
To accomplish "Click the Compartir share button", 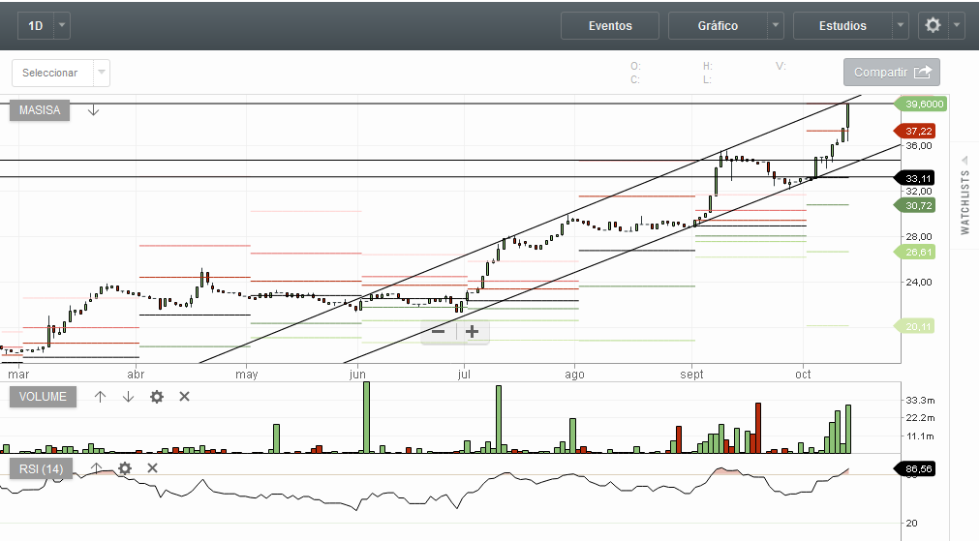I will click(x=891, y=73).
